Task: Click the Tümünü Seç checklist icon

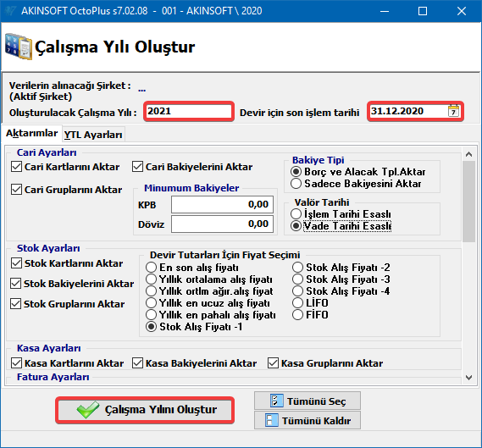Action: click(x=277, y=401)
